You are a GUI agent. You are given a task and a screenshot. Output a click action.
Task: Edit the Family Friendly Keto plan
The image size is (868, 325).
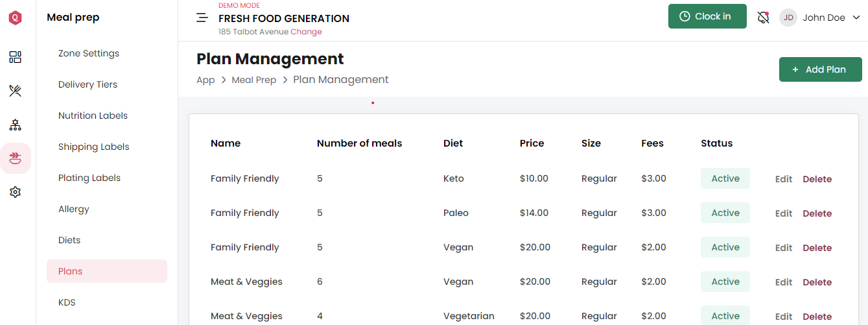click(x=784, y=179)
